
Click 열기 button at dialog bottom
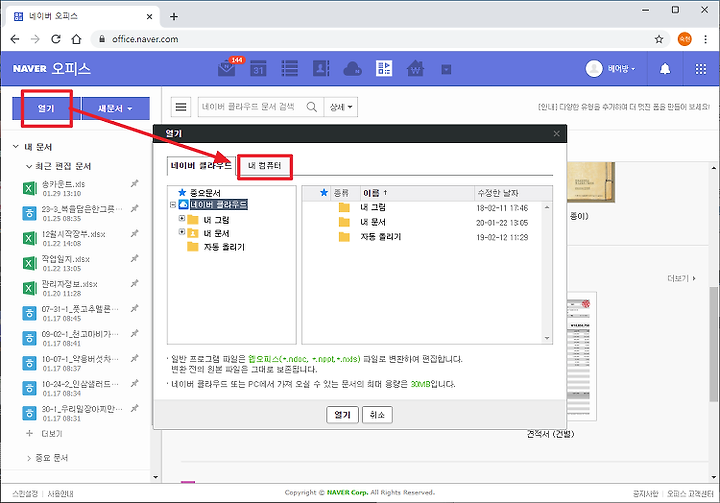click(343, 415)
